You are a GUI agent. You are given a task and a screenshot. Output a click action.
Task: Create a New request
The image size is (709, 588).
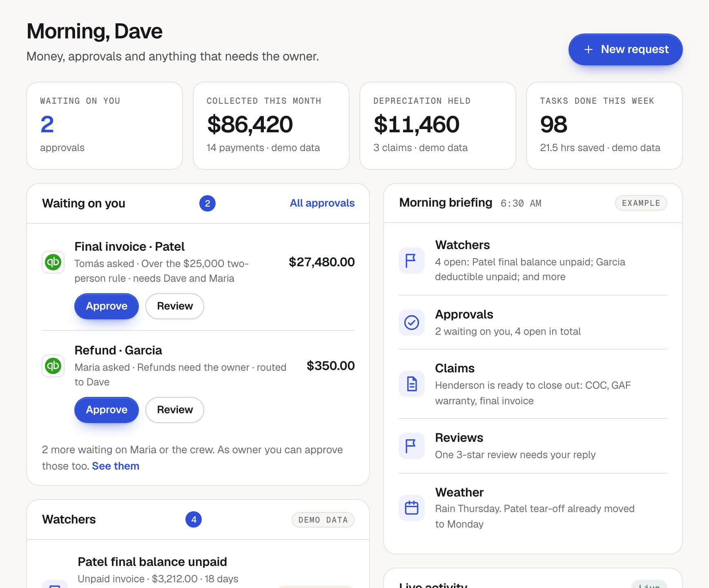[x=625, y=49]
